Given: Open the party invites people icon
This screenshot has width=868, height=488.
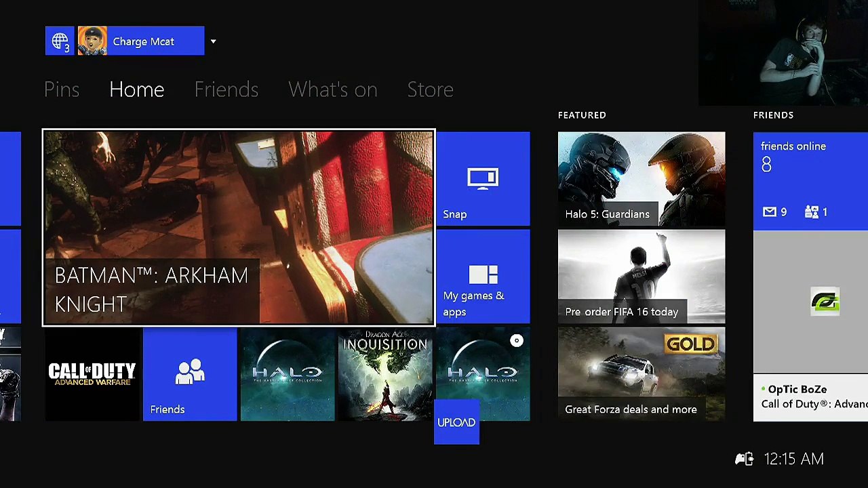Looking at the screenshot, I should (x=811, y=212).
